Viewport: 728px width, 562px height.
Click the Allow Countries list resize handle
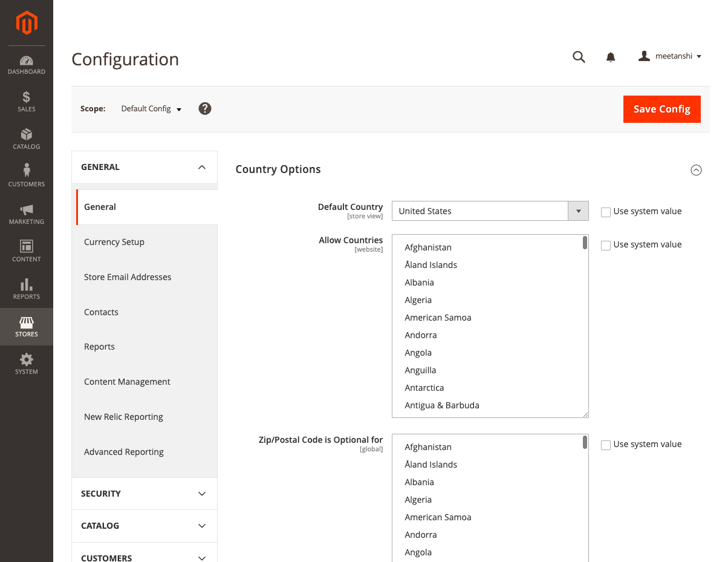tap(585, 414)
